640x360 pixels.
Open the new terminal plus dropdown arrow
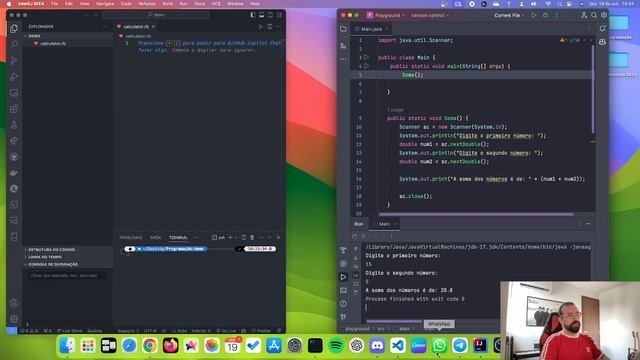click(236, 238)
